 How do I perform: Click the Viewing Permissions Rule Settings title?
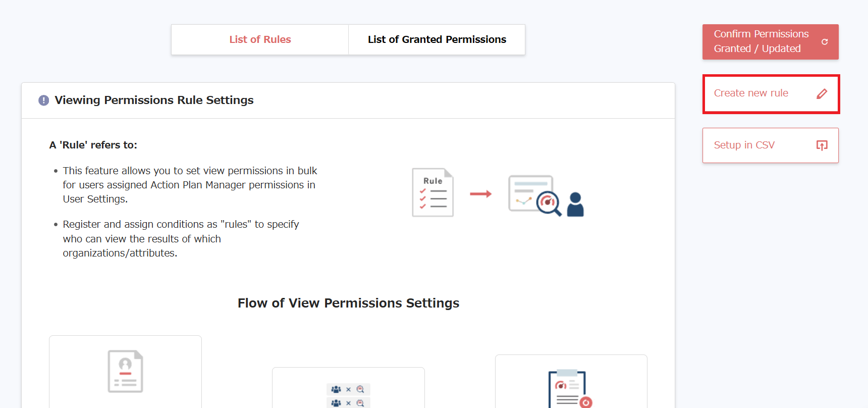(154, 100)
